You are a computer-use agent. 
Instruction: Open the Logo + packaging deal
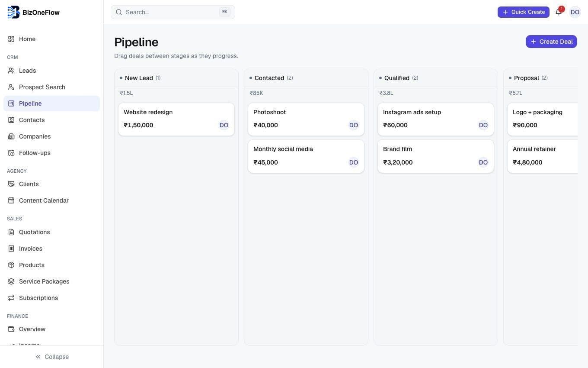[x=543, y=119]
